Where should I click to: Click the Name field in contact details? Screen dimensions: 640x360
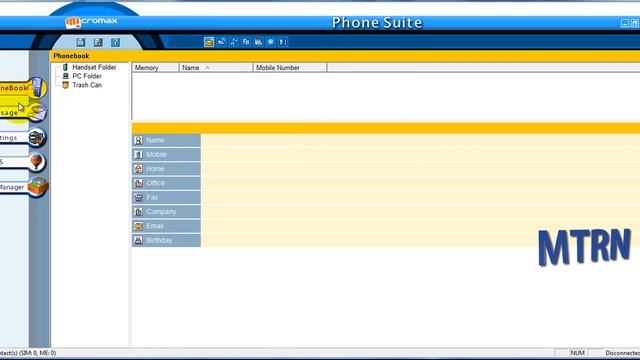point(420,140)
